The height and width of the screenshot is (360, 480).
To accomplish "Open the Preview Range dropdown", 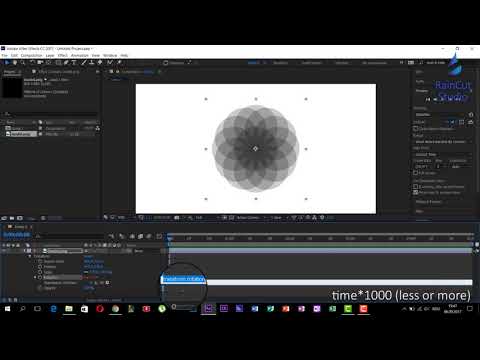I will [443, 142].
